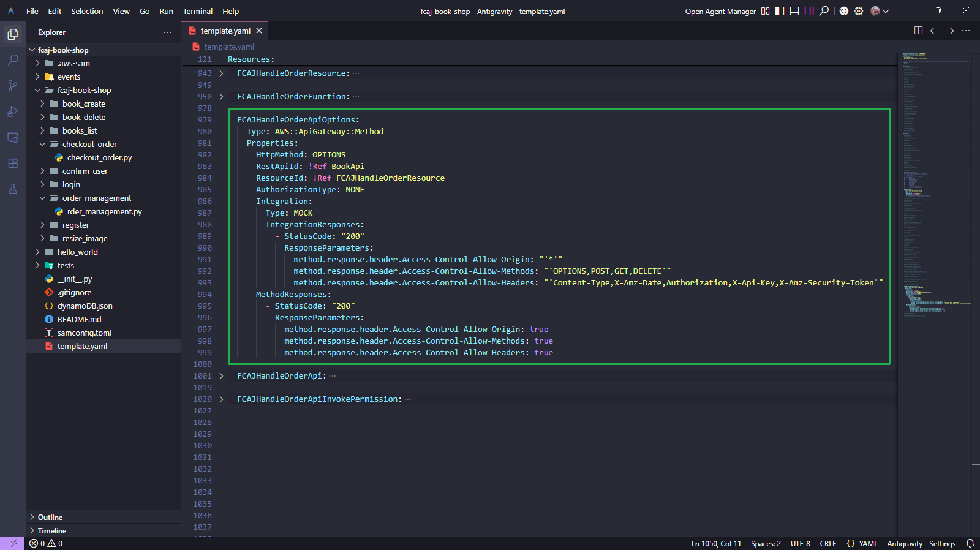The height and width of the screenshot is (550, 980).
Task: Open the Testing flask view
Action: click(x=12, y=189)
